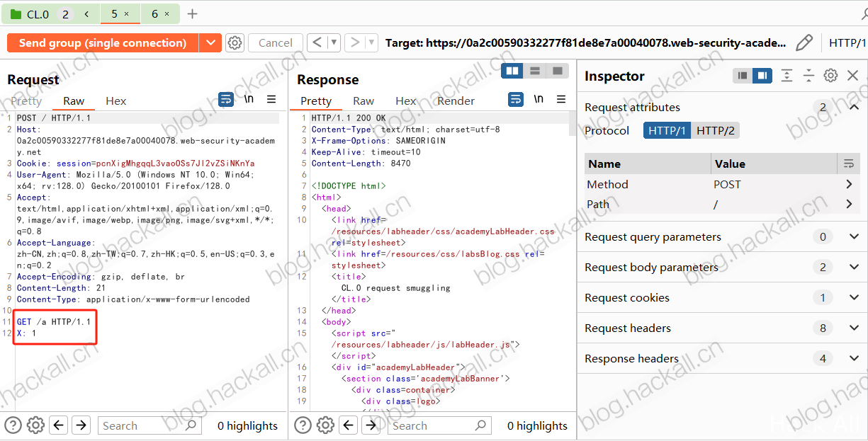Screen dimensions: 868x441
Task: Click Send group (single connection) button
Action: coord(103,43)
